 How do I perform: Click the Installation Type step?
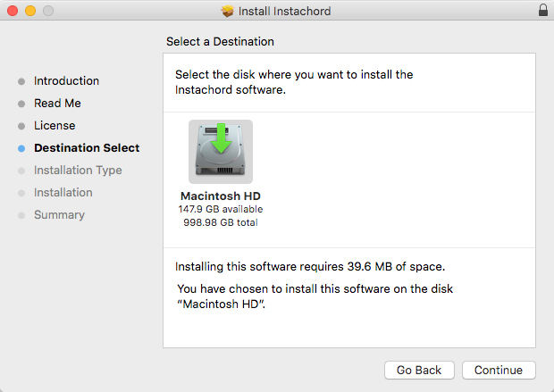coord(78,171)
